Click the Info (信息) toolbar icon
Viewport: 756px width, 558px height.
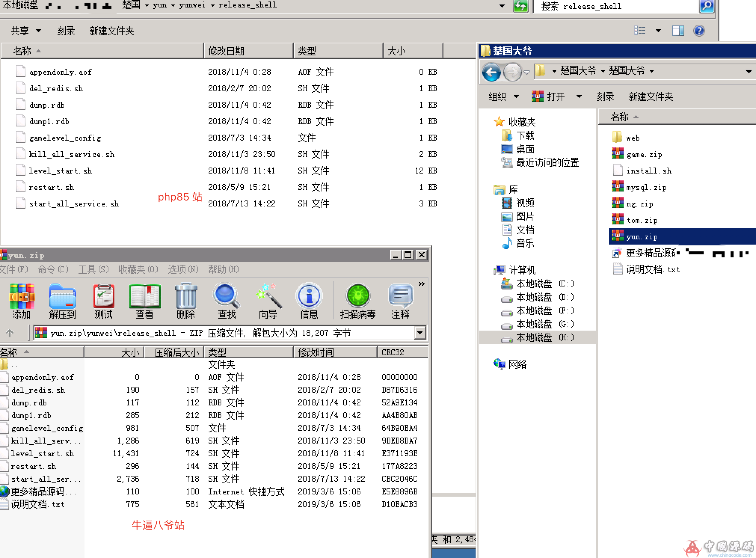tap(309, 301)
